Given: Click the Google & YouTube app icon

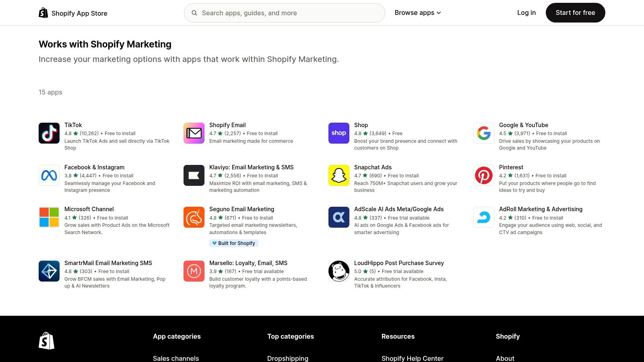Looking at the screenshot, I should click(x=484, y=133).
